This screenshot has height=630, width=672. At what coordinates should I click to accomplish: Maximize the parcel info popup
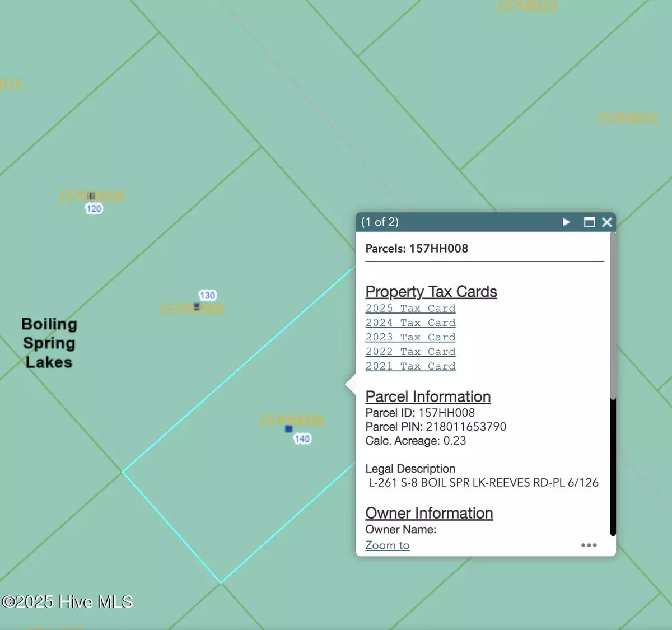[589, 222]
